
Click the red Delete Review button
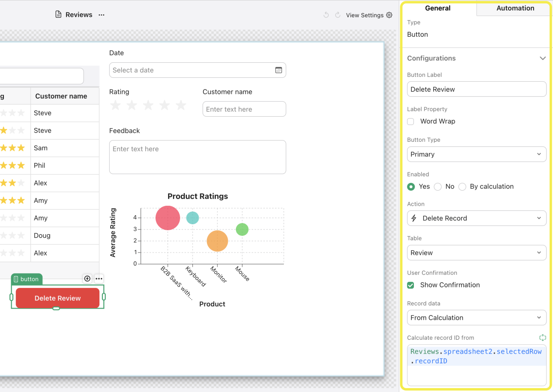click(x=57, y=298)
